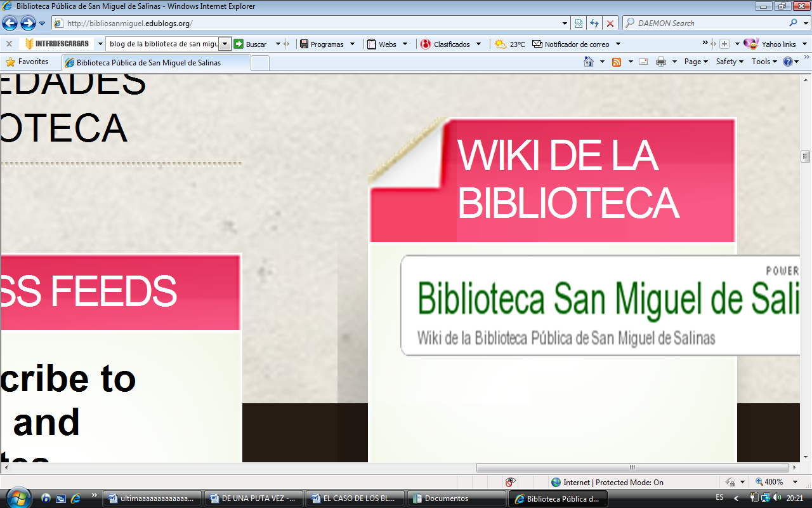This screenshot has width=812, height=508.
Task: Click the plus add-button icon on toolbar
Action: 724,44
